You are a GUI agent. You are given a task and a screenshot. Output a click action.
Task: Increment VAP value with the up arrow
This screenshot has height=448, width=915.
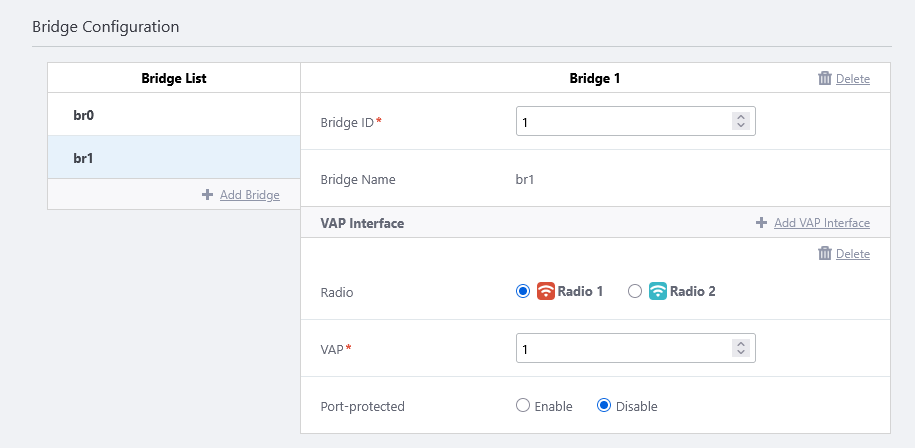tap(741, 344)
